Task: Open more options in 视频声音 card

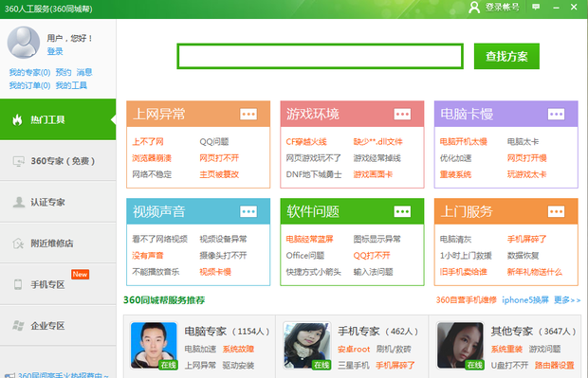Action: (248, 211)
